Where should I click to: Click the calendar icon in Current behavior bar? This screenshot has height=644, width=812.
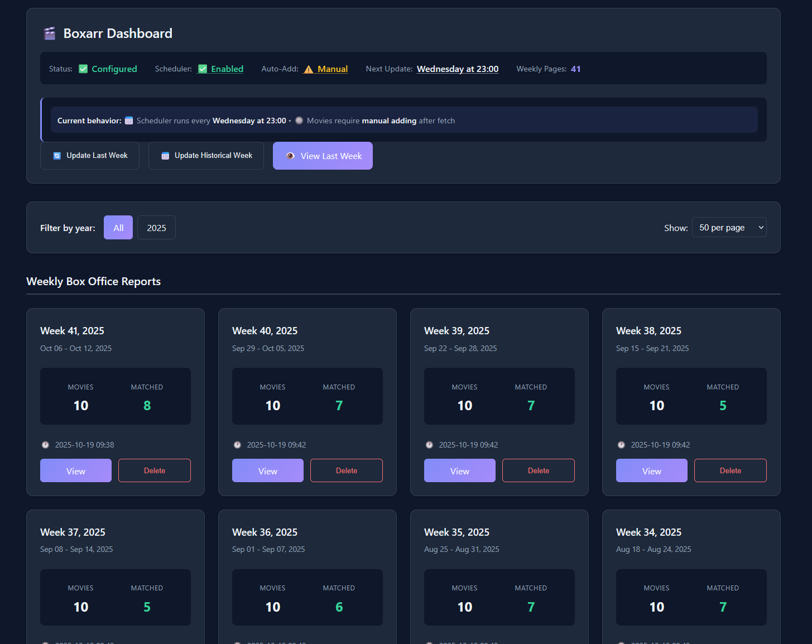129,121
